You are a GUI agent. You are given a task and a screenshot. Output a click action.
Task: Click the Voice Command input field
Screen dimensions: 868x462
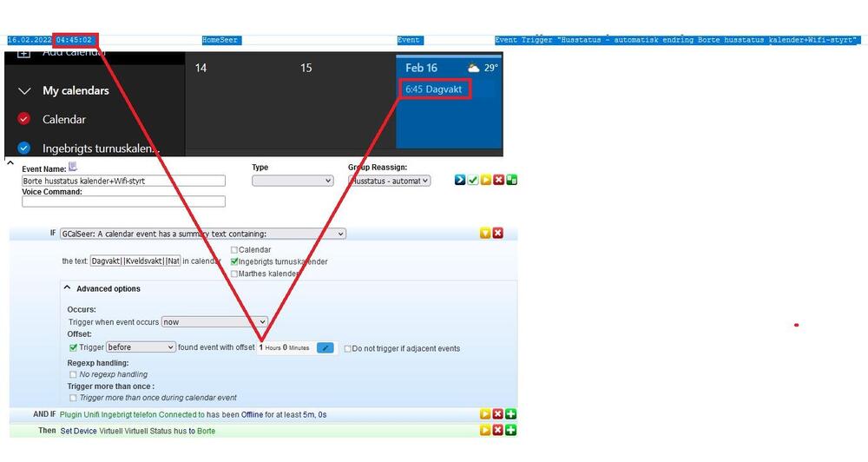[x=123, y=201]
